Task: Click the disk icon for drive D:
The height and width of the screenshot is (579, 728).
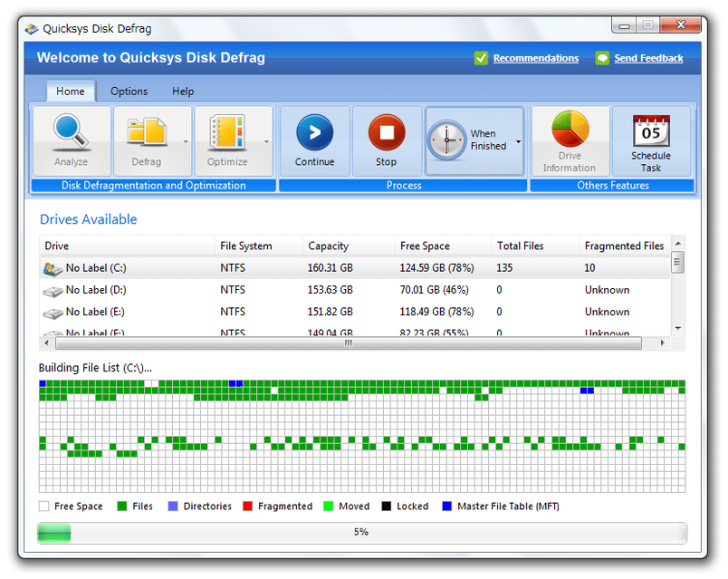Action: pyautogui.click(x=53, y=291)
